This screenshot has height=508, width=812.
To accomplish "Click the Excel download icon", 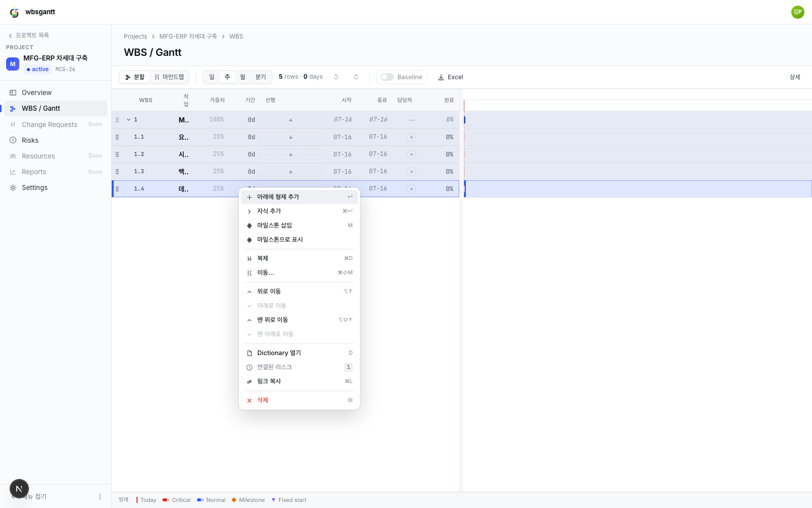I will click(441, 77).
